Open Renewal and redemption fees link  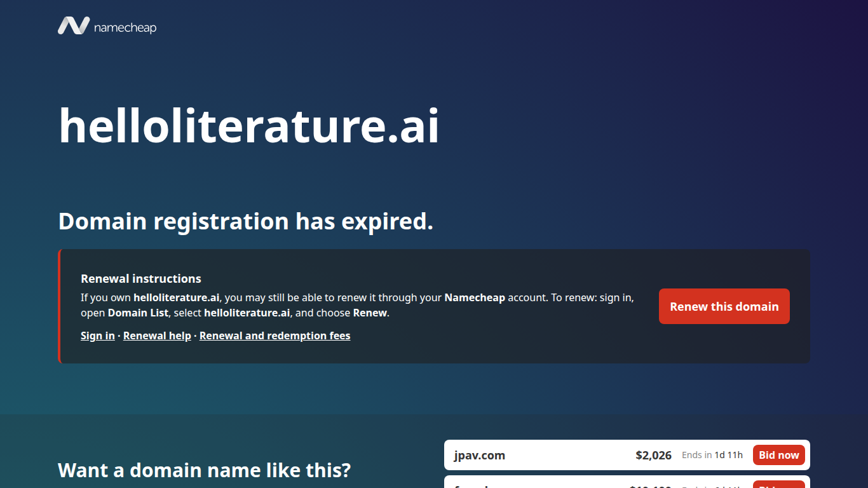[275, 335]
